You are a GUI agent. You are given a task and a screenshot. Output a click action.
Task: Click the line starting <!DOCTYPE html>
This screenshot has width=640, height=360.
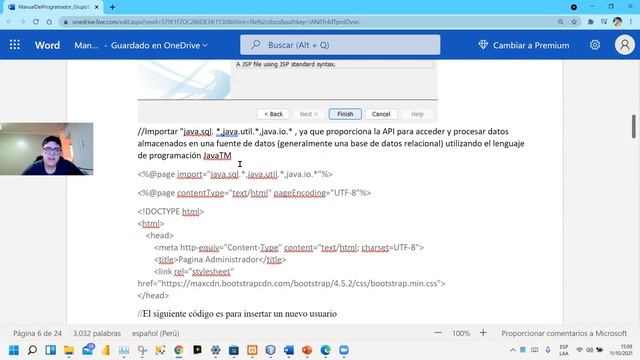(x=171, y=211)
